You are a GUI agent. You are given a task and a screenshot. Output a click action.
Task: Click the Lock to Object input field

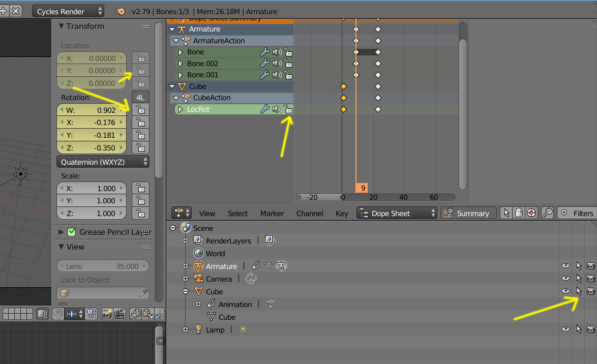pyautogui.click(x=103, y=292)
